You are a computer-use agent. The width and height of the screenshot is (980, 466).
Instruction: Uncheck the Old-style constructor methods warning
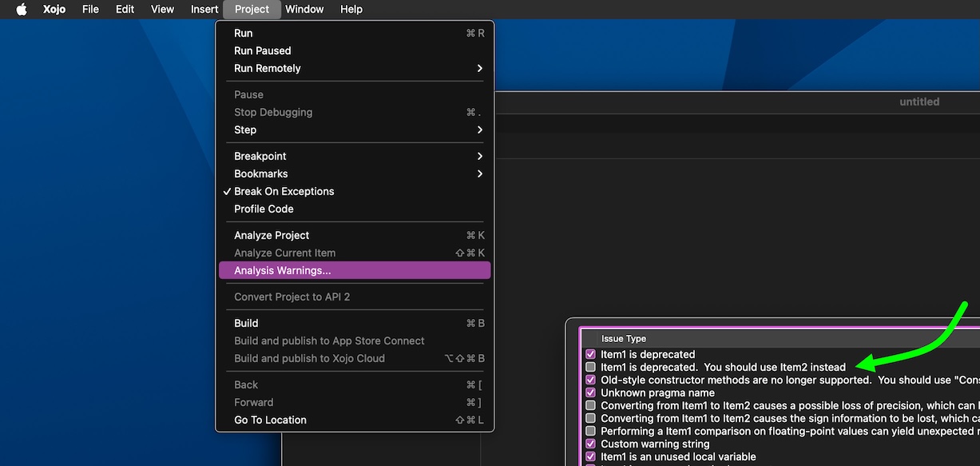point(590,380)
